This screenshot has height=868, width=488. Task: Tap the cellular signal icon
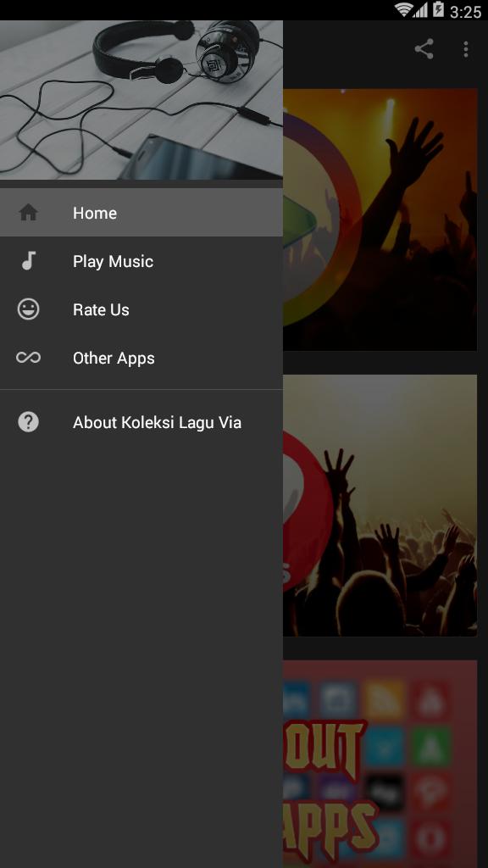(x=421, y=10)
